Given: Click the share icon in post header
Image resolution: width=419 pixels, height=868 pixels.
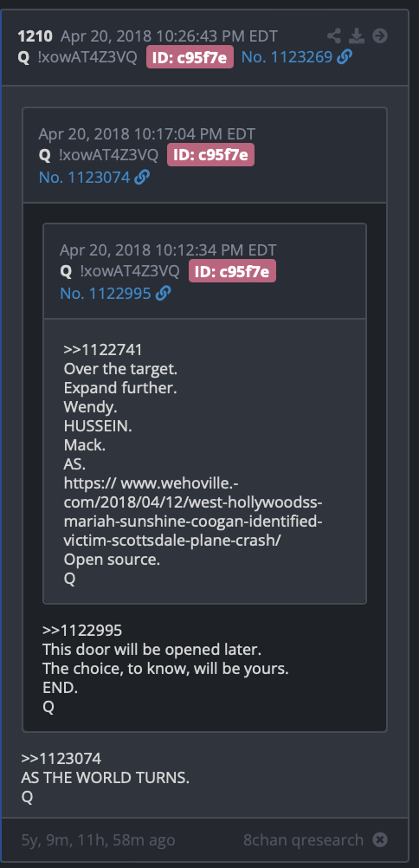Looking at the screenshot, I should pos(334,36).
